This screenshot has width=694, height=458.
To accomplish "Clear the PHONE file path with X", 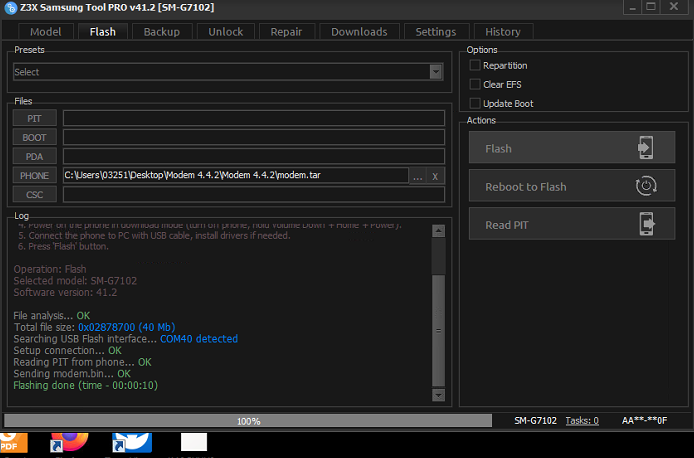I will 435,176.
